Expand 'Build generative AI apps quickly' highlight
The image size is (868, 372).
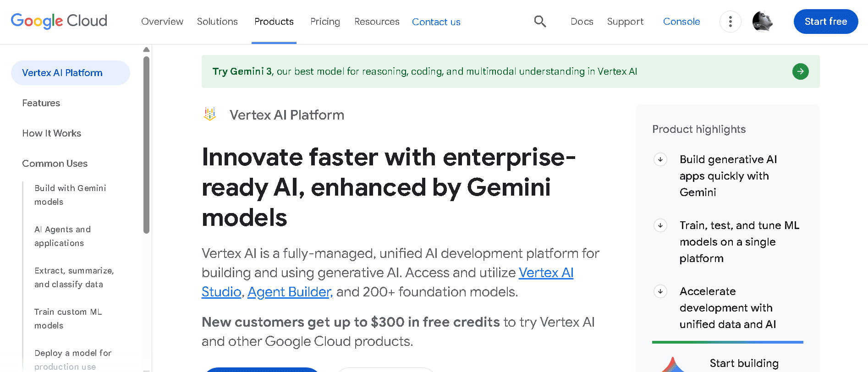click(660, 159)
